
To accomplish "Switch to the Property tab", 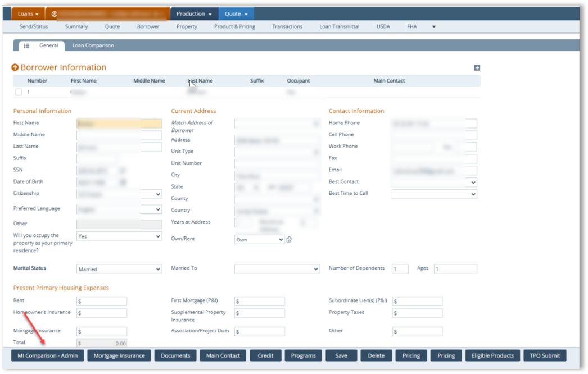I will 187,26.
